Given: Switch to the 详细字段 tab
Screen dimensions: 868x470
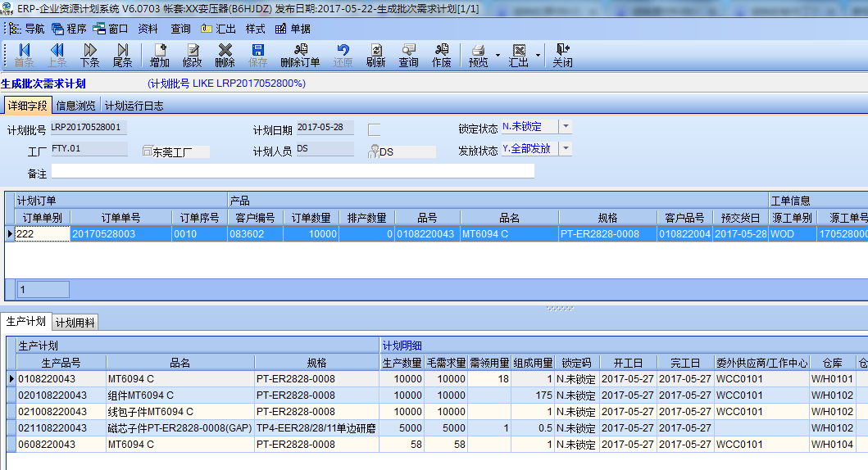Looking at the screenshot, I should pos(28,105).
